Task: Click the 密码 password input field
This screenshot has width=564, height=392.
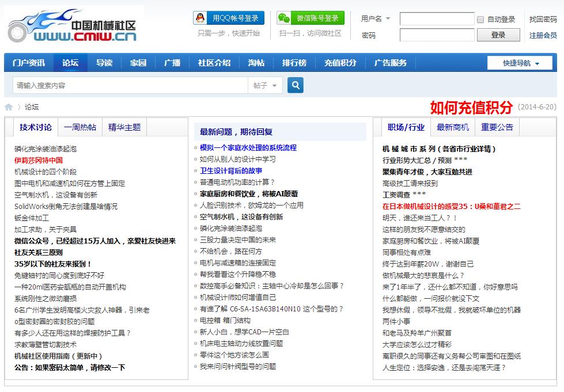Action: pos(437,35)
